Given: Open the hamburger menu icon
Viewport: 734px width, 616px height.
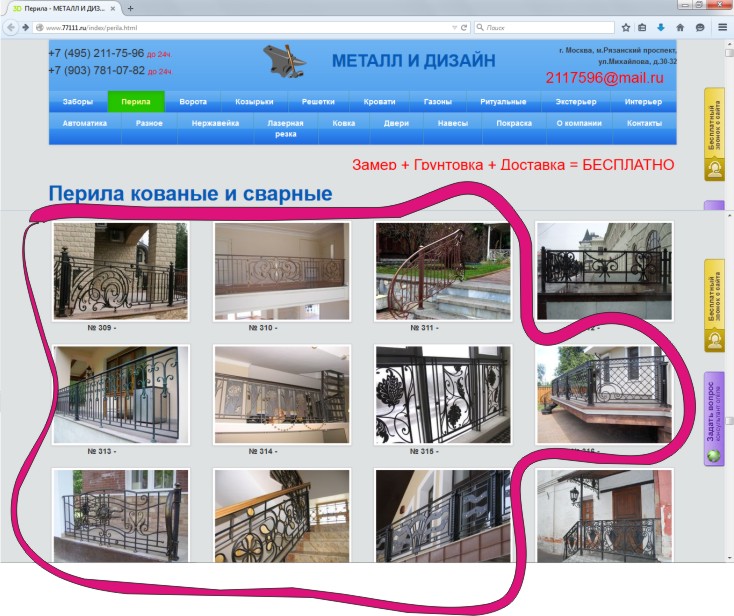Looking at the screenshot, I should (x=722, y=28).
